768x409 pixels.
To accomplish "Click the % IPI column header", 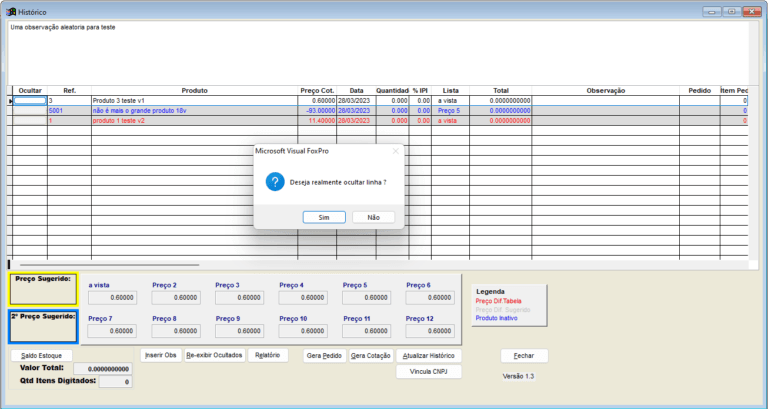I will pos(420,91).
